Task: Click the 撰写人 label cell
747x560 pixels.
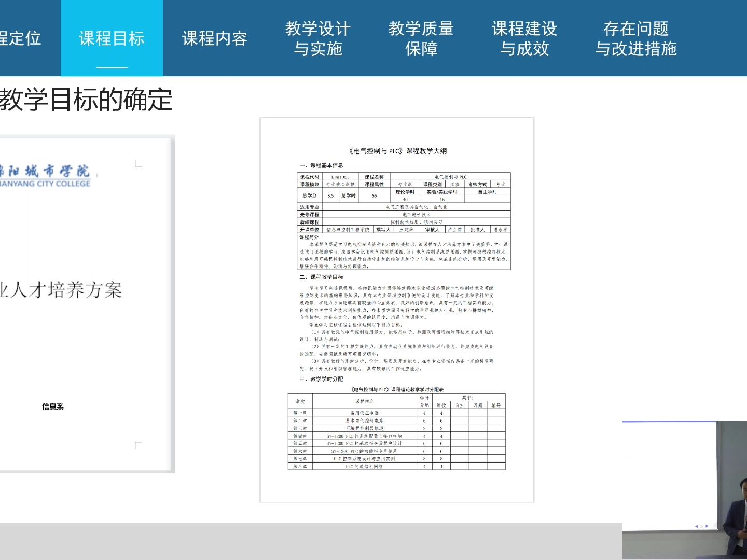Action: coord(383,229)
